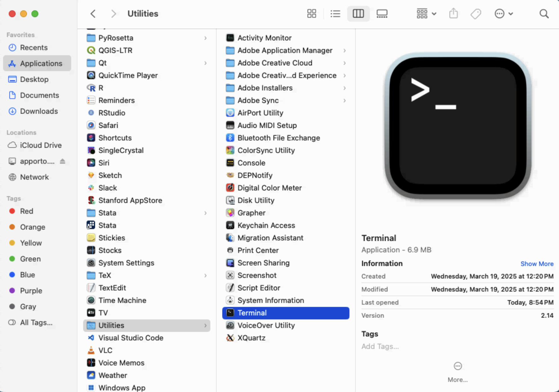The height and width of the screenshot is (392, 559).
Task: Open Finder search with magnifier icon
Action: (x=544, y=14)
